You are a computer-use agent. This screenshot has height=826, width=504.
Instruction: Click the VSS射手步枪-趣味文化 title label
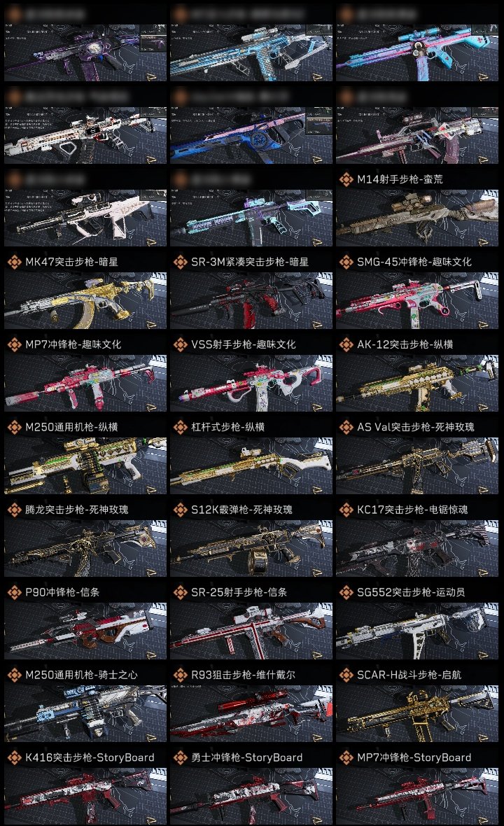(x=244, y=344)
